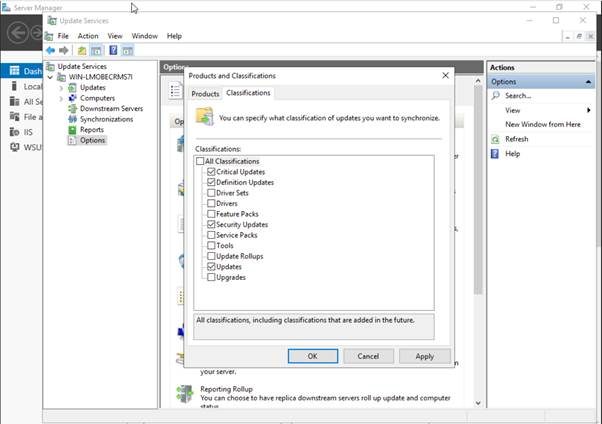Click the Options pane scrollbar up arrow

[478, 81]
